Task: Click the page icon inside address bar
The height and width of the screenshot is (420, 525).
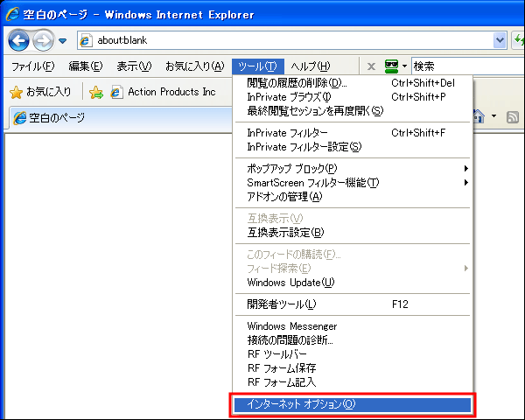Action: tap(87, 40)
